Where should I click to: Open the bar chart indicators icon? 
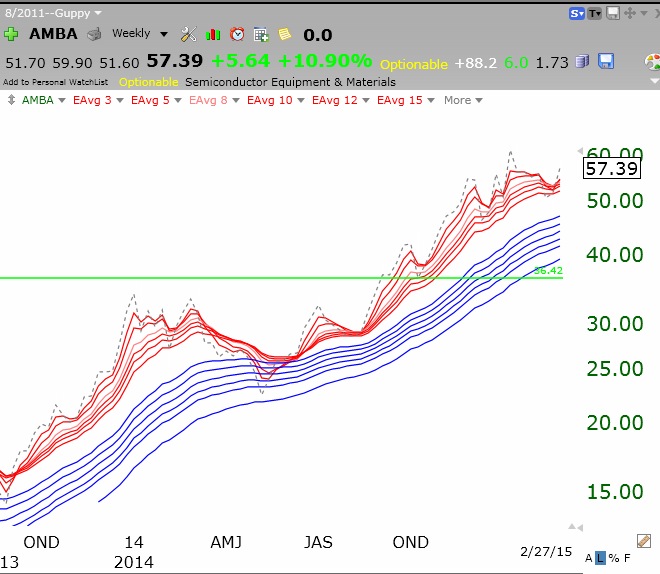pyautogui.click(x=213, y=34)
